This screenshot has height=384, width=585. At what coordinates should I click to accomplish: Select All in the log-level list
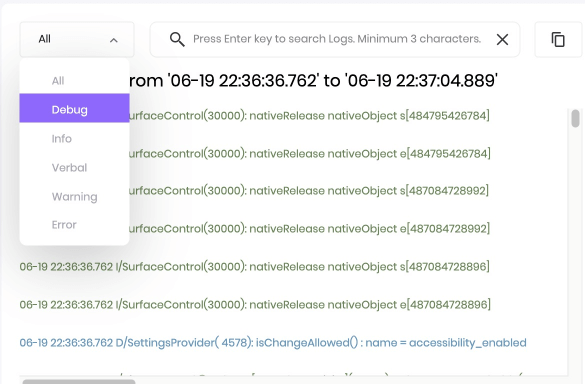coord(74,81)
